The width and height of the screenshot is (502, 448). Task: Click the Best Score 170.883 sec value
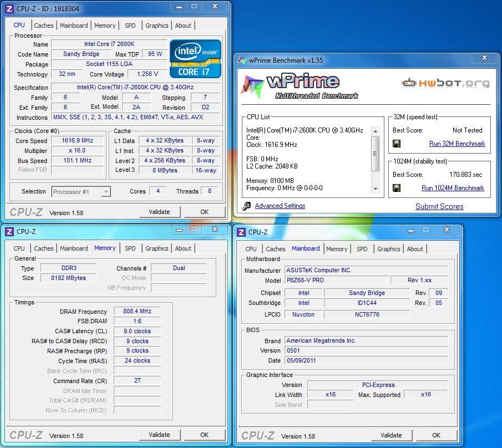[x=465, y=175]
